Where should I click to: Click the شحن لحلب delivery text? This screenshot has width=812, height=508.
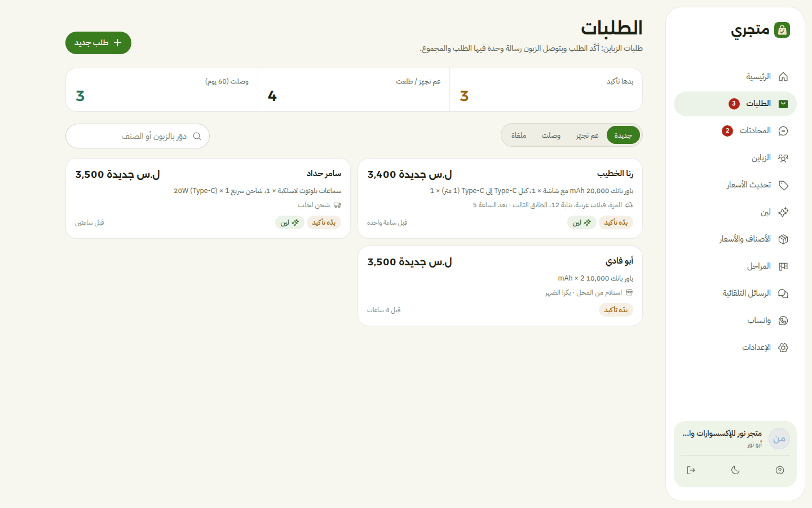314,205
